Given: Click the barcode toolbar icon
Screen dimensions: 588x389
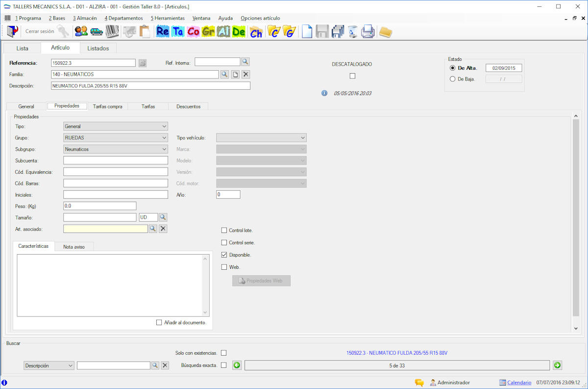Looking at the screenshot, I should click(x=112, y=31).
